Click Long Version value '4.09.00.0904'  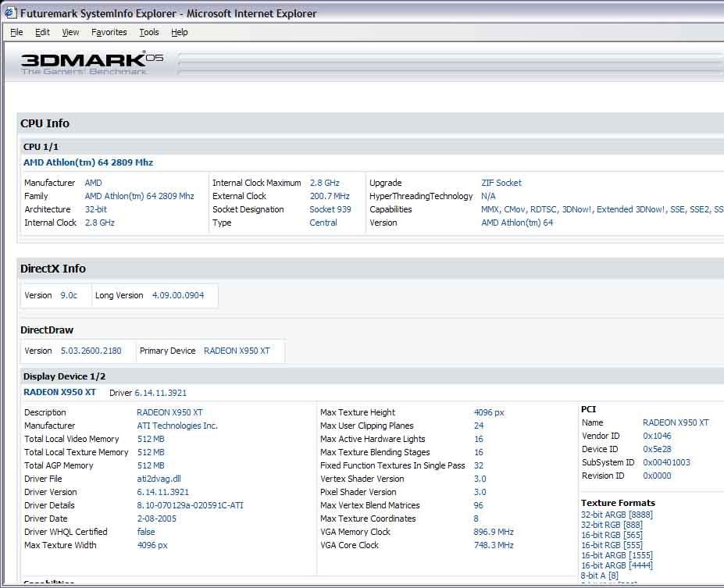[178, 295]
